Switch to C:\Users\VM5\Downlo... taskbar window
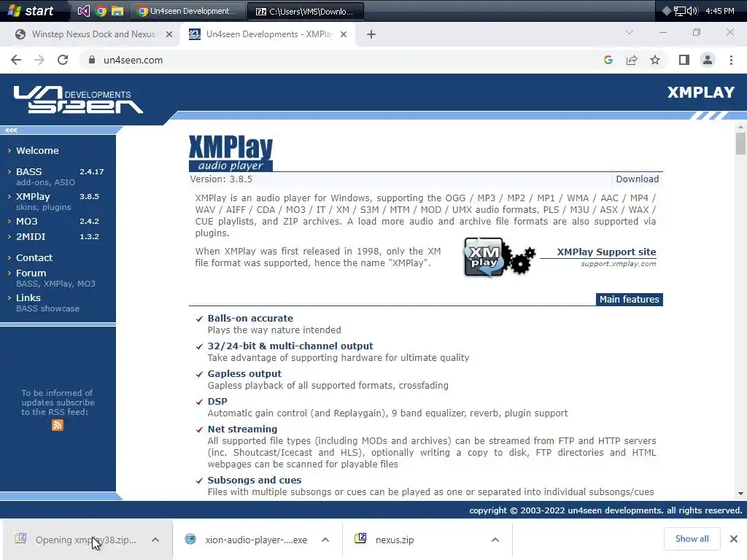The image size is (747, 560). 306,11
